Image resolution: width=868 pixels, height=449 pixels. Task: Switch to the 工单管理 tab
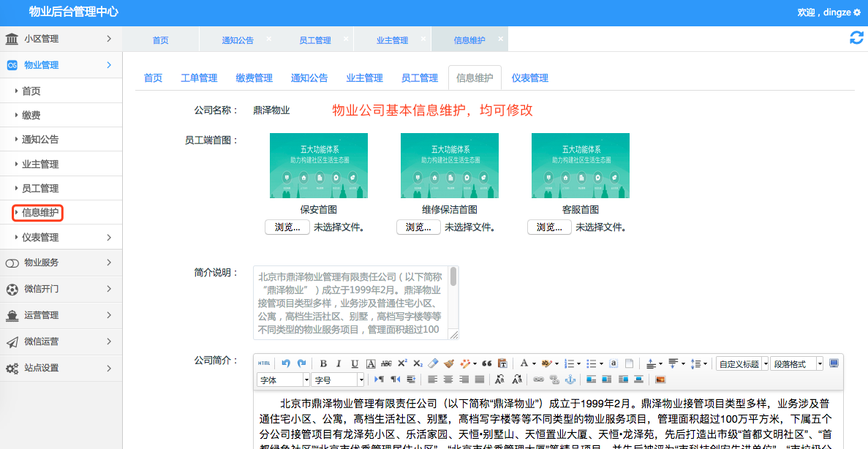(199, 78)
